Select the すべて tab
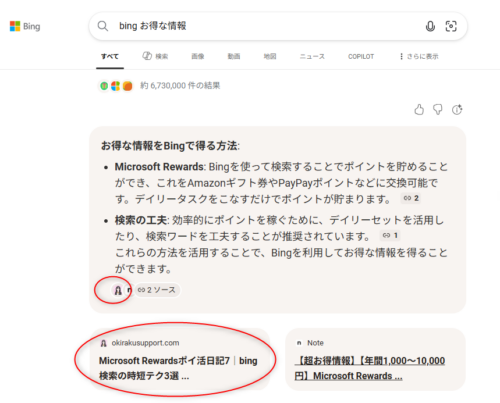Viewport: 500px width, 403px height. [110, 56]
